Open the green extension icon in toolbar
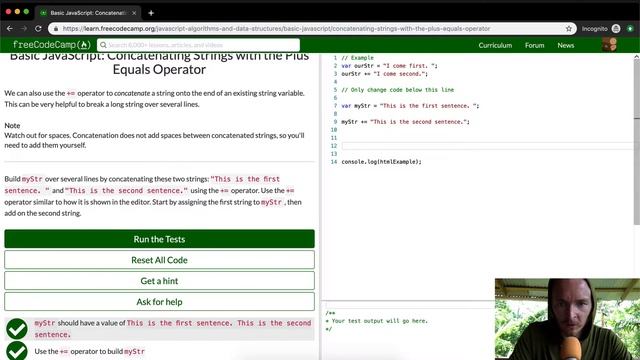 [630, 29]
